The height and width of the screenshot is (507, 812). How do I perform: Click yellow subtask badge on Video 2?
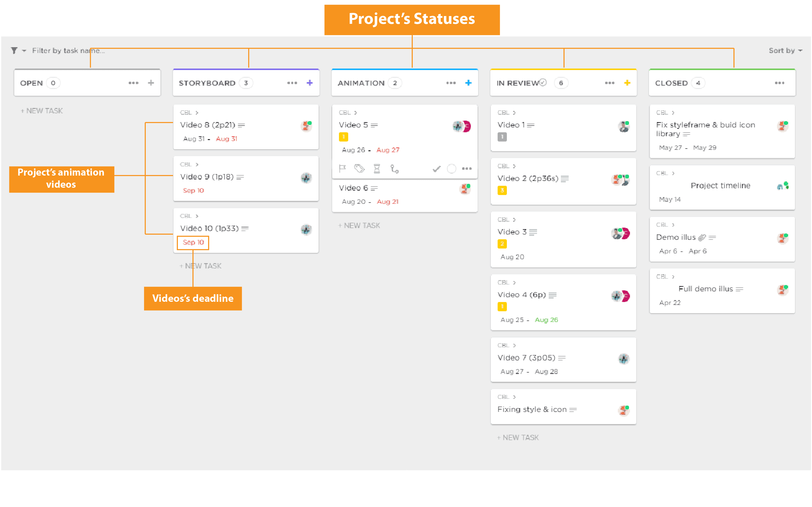pyautogui.click(x=502, y=190)
